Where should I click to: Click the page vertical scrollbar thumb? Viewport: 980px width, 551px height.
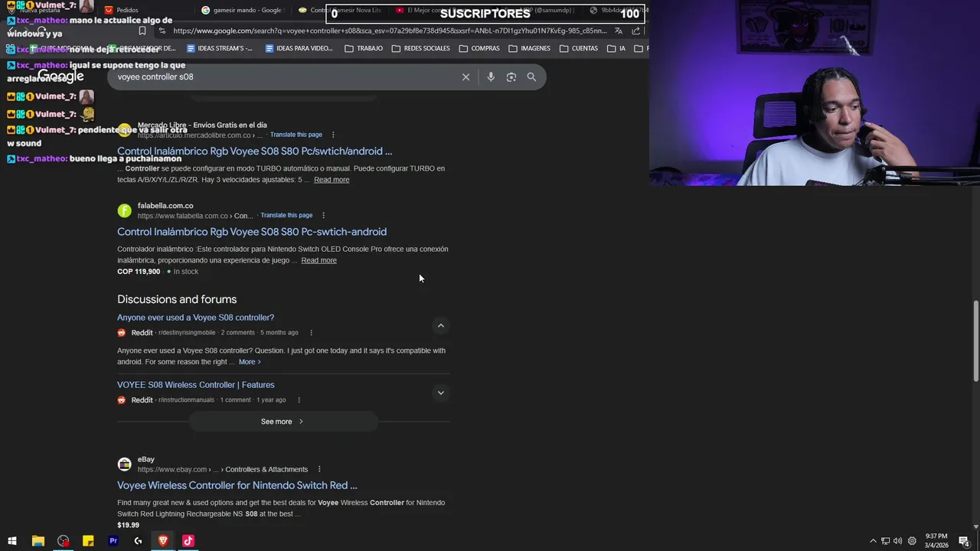[975, 341]
